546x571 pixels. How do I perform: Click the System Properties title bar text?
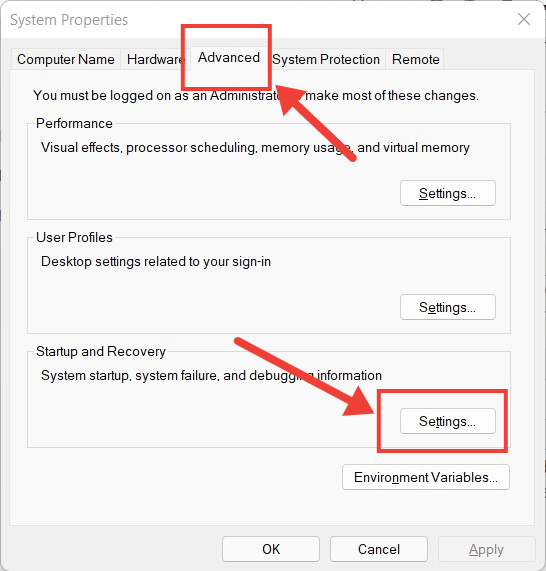(69, 20)
